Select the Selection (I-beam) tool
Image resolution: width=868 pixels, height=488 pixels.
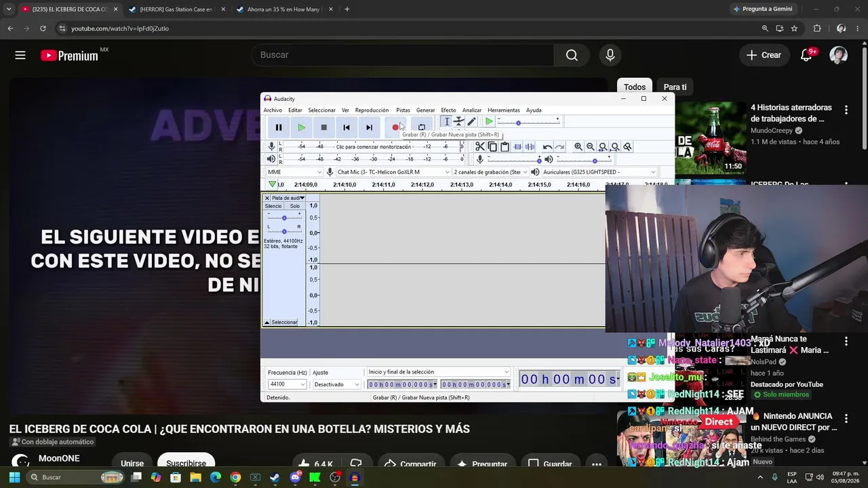(446, 121)
